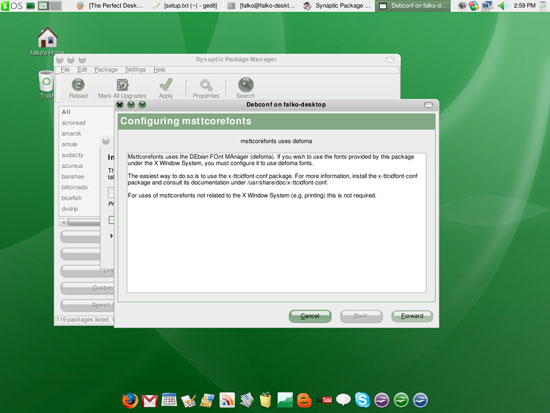Click the volume speaker icon in tray
The image size is (550, 413).
[x=502, y=6]
